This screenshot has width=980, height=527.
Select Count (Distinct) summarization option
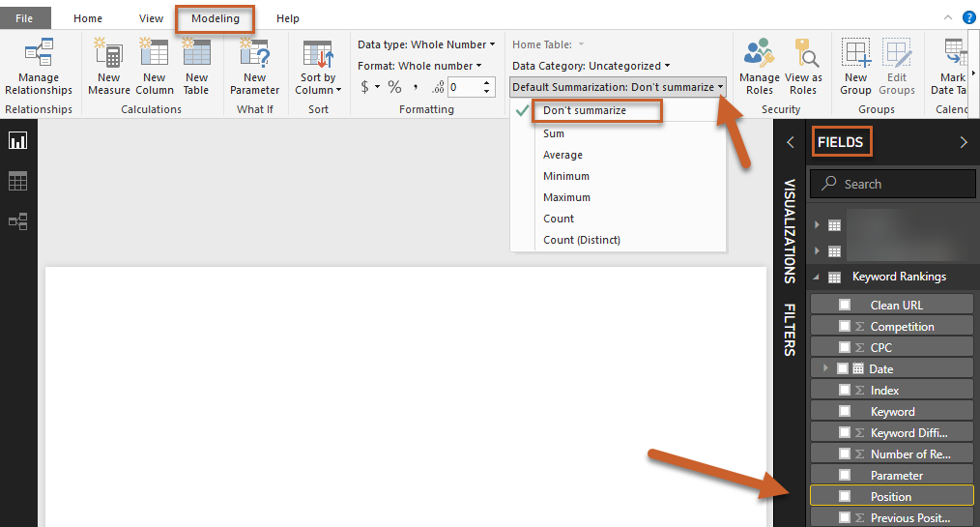pyautogui.click(x=581, y=240)
